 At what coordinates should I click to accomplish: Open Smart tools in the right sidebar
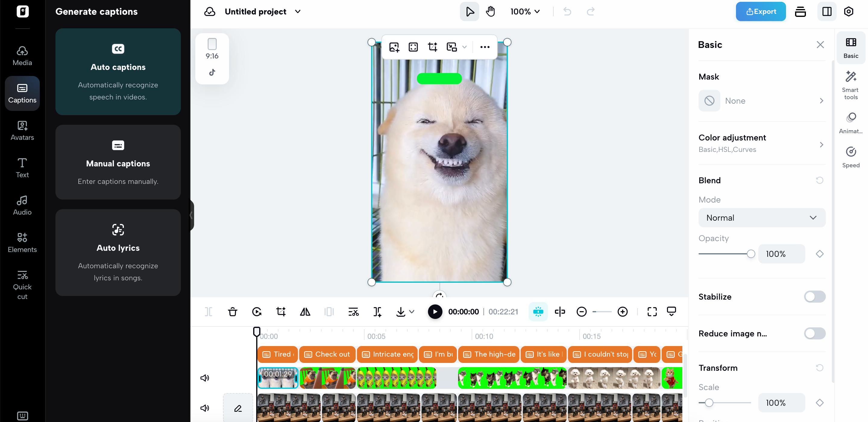(851, 84)
